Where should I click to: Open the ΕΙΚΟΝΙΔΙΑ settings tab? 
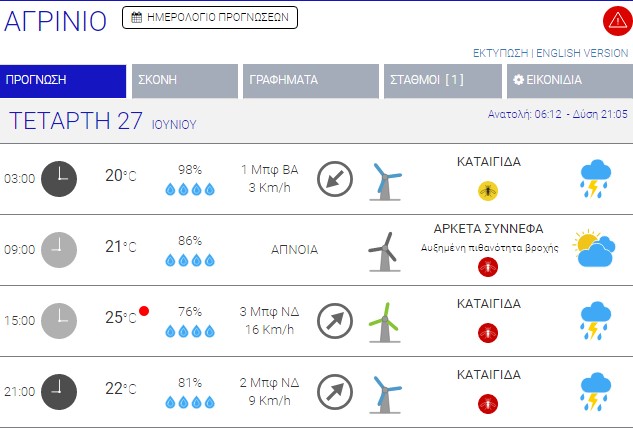(568, 81)
